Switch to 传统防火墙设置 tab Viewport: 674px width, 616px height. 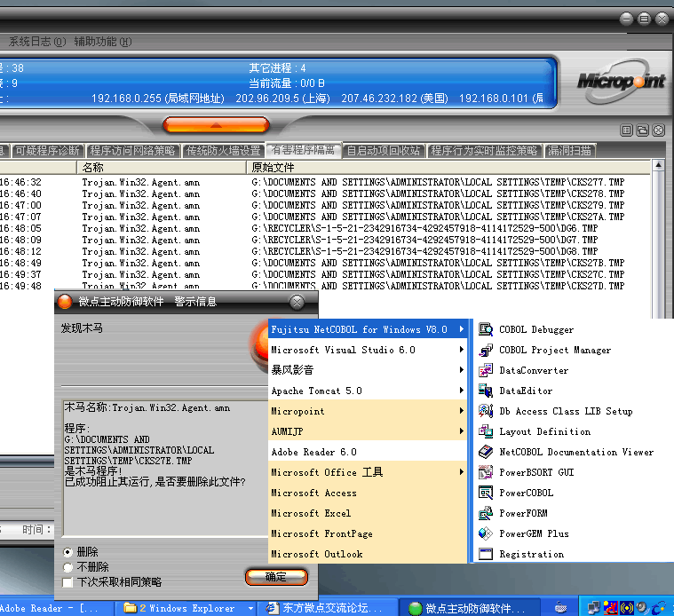pyautogui.click(x=224, y=151)
